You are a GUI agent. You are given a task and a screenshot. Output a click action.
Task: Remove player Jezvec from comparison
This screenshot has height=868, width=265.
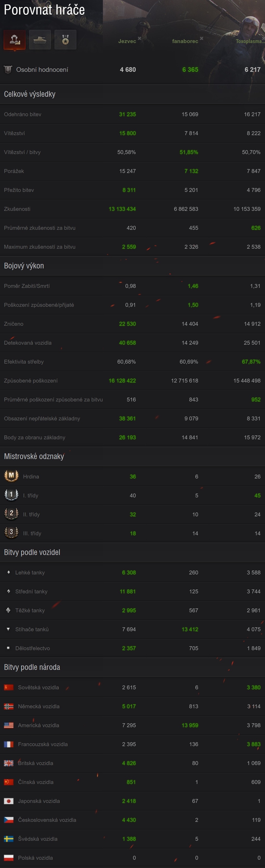click(140, 38)
